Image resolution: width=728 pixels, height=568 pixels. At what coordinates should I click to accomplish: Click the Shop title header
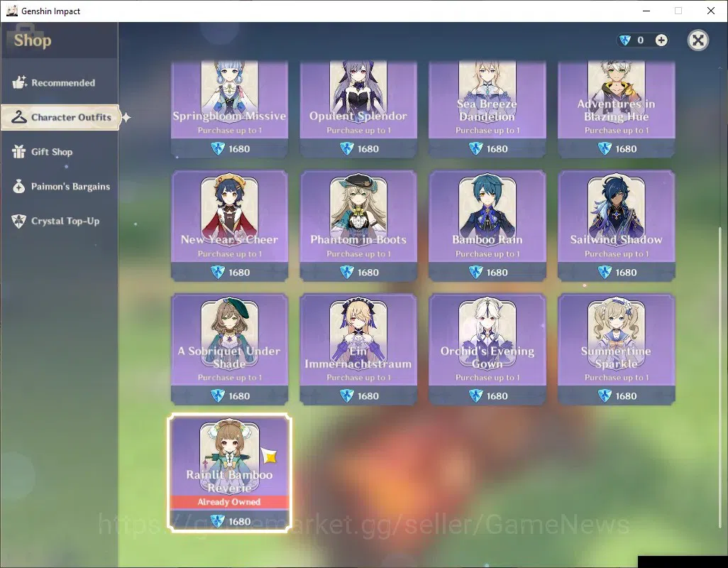click(x=33, y=40)
